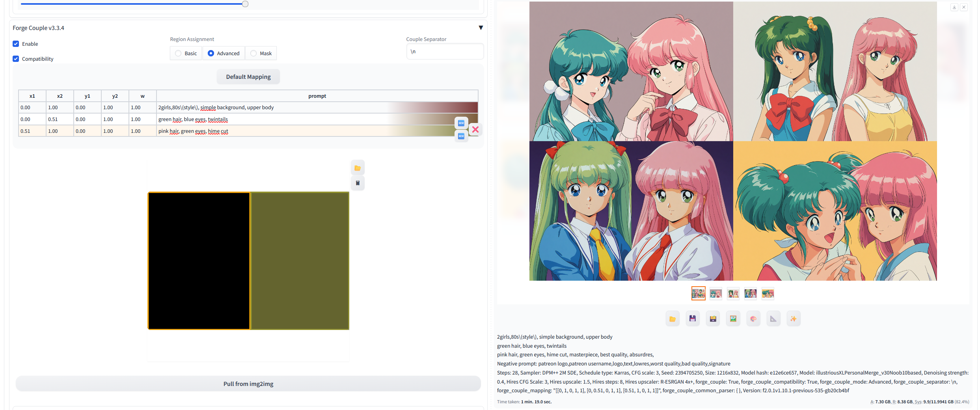
Task: Click the slider handle at the top
Action: (x=245, y=4)
